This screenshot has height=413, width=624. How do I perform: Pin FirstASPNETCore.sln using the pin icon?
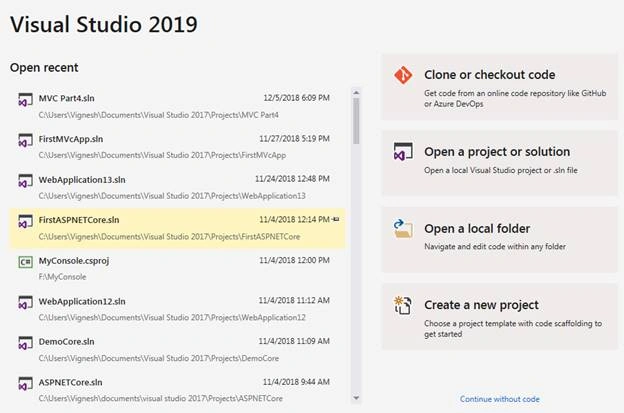[336, 219]
